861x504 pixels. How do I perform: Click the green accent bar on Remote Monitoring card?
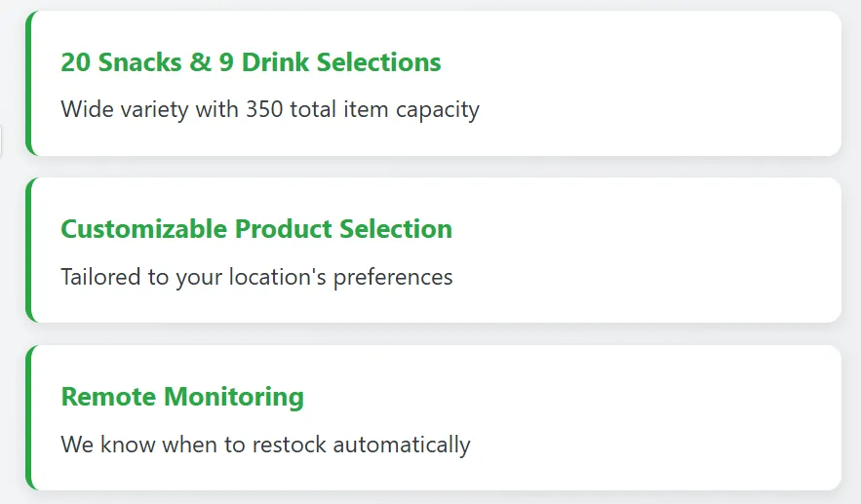click(29, 417)
